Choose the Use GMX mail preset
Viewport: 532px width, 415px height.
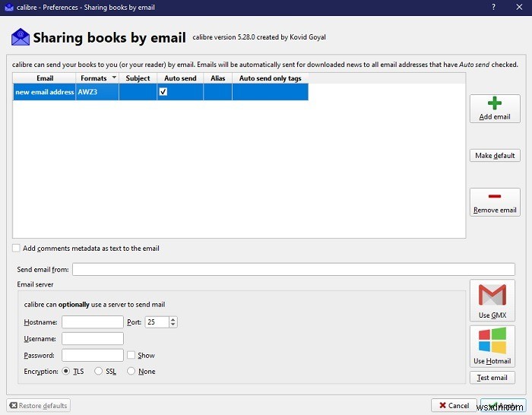(x=492, y=300)
